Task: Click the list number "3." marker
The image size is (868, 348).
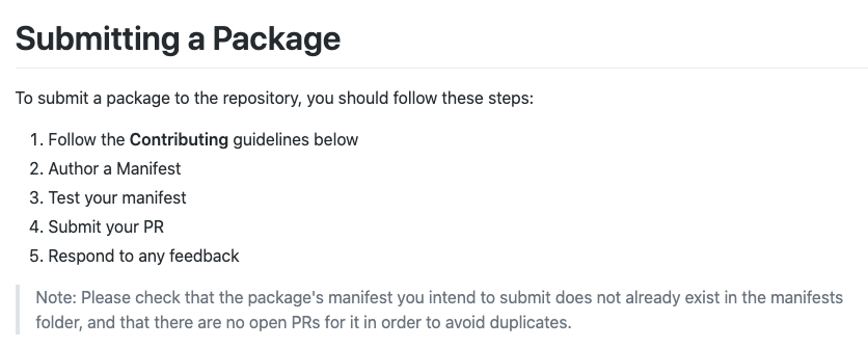Action: (36, 198)
